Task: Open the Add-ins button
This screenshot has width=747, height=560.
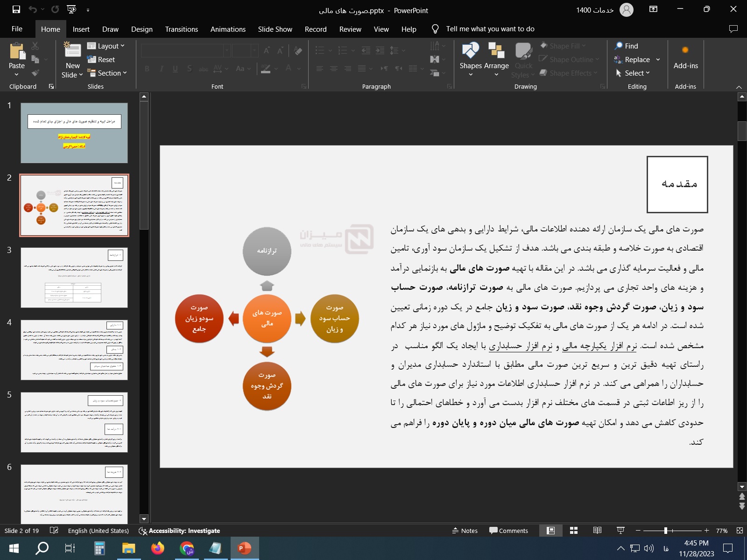Action: (x=685, y=58)
